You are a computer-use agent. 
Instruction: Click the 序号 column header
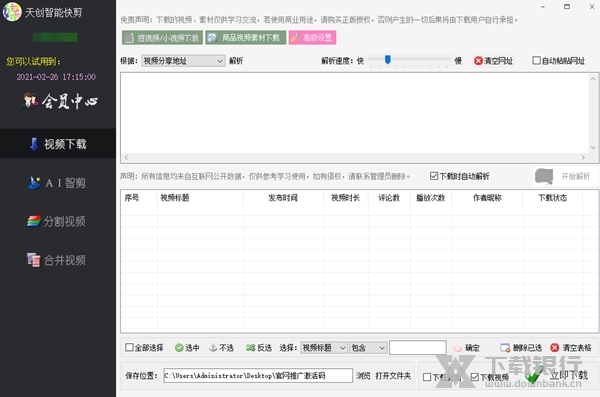[x=132, y=198]
